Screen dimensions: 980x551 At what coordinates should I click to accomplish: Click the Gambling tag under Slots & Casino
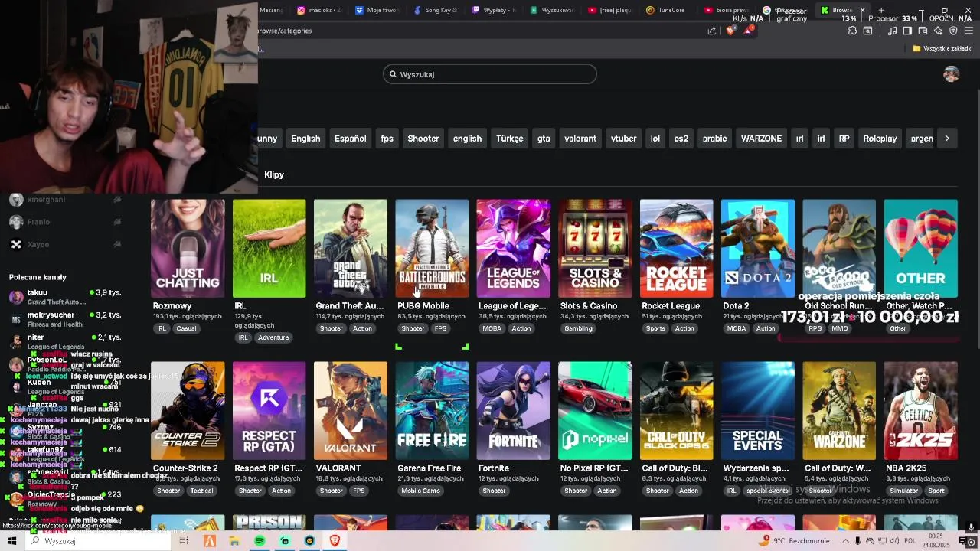tap(578, 328)
